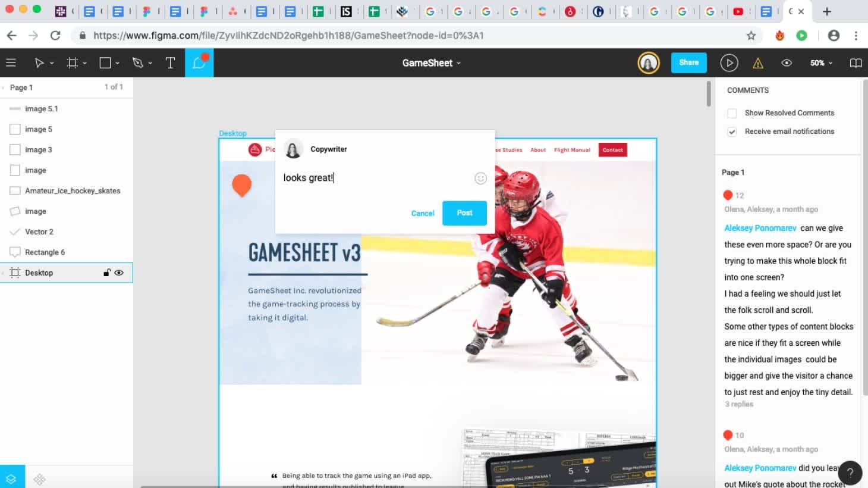This screenshot has height=488, width=868.
Task: Select the Frame tool icon
Action: (x=73, y=62)
